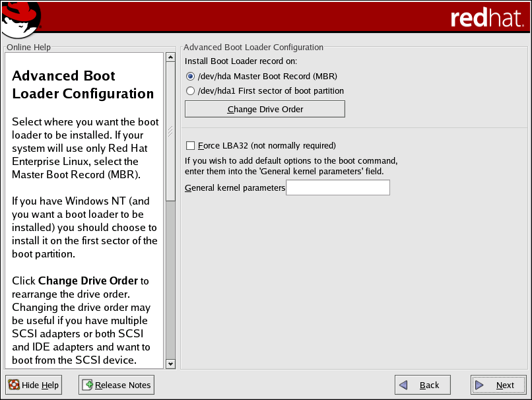
Task: Click the Release Notes document icon
Action: coord(88,385)
